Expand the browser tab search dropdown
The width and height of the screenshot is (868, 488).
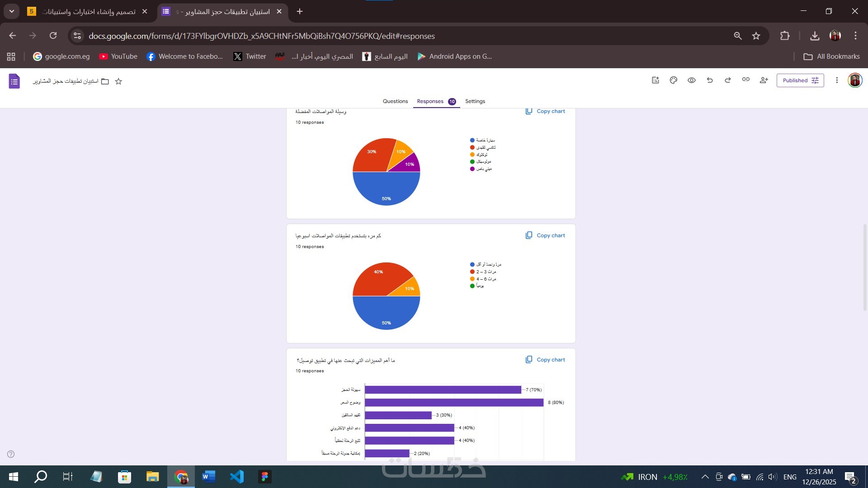coord(12,11)
